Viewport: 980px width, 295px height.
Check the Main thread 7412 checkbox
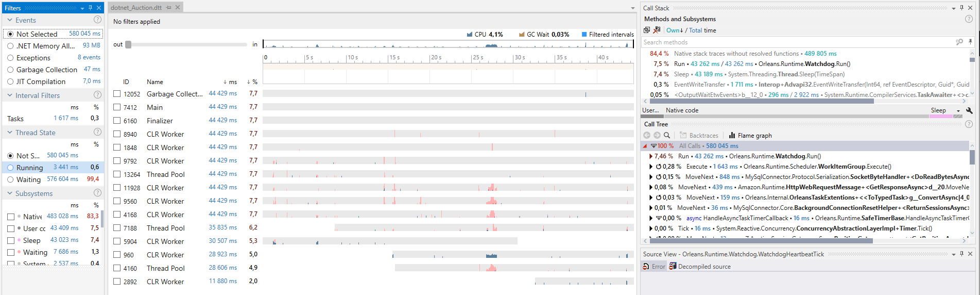point(117,107)
